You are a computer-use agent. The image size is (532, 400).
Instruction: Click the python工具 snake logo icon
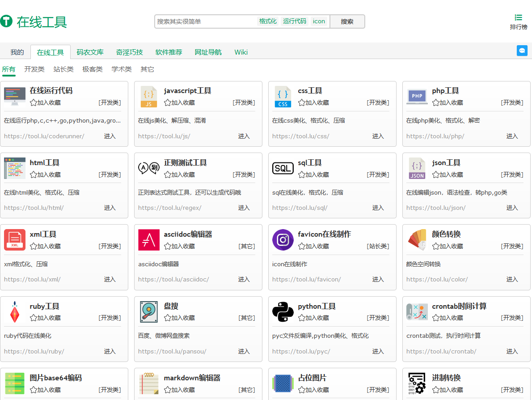(x=283, y=312)
